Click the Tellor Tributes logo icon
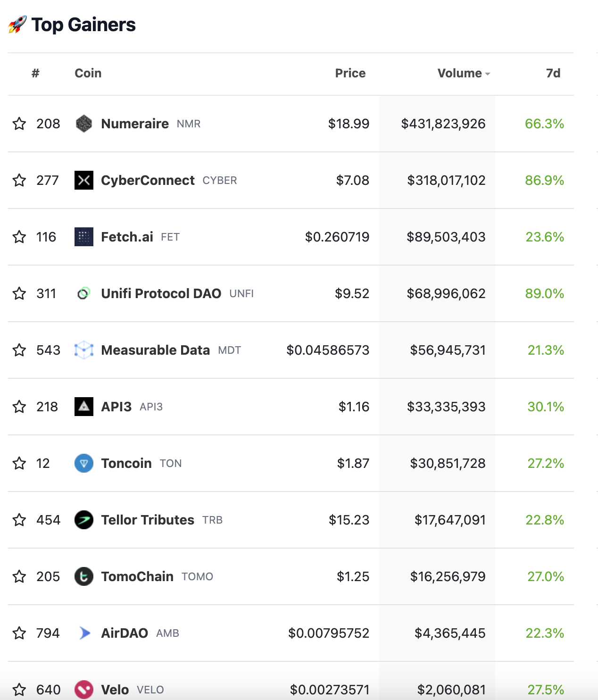This screenshot has height=700, width=598. click(84, 520)
